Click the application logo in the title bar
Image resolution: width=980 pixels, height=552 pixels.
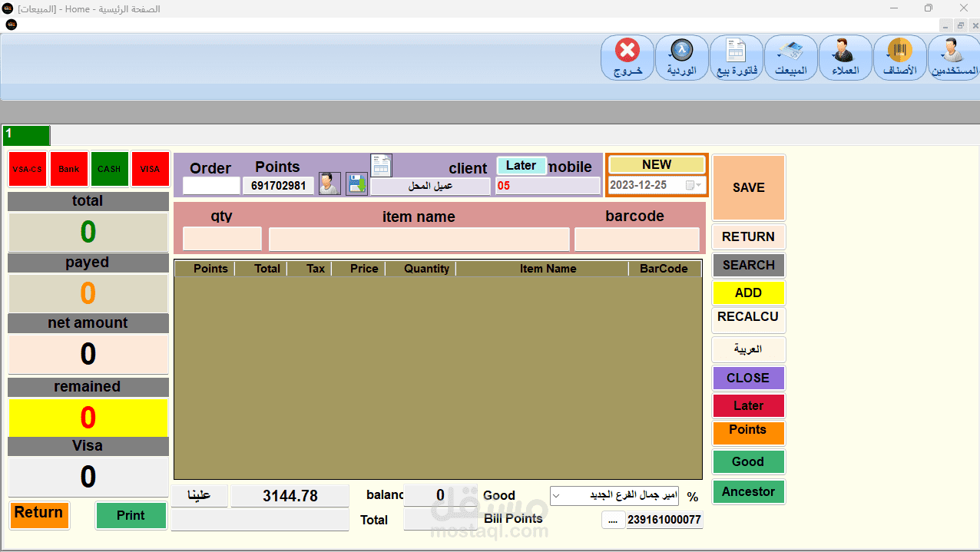(8, 8)
